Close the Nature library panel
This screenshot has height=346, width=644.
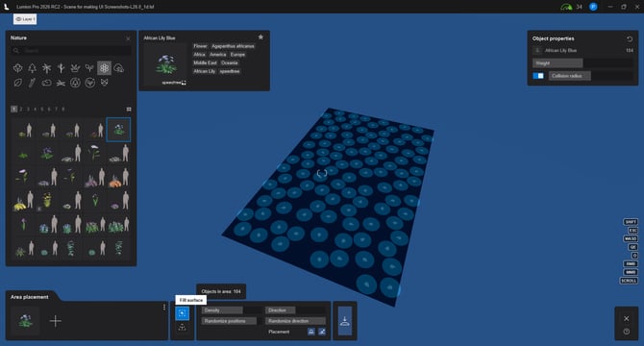coord(128,38)
